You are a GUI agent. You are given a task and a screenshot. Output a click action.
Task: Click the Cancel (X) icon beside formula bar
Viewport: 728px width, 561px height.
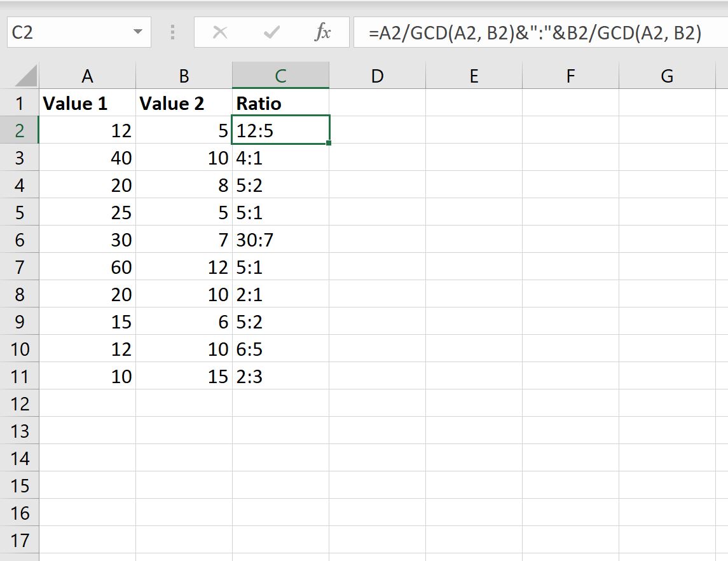[220, 33]
